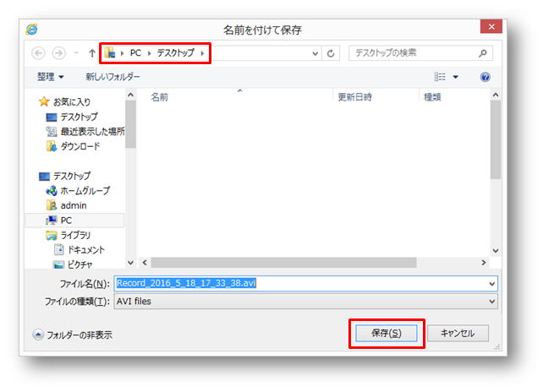Expand the address bar history dropdown

315,53
